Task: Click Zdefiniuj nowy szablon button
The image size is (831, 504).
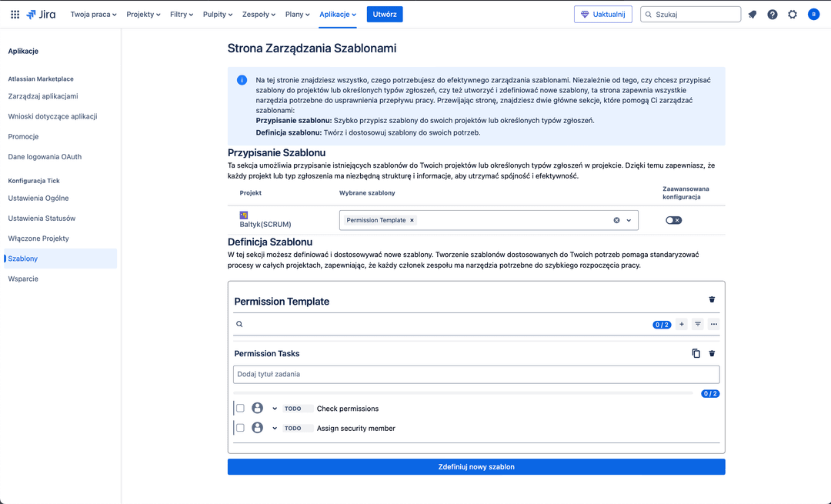Action: pyautogui.click(x=476, y=466)
